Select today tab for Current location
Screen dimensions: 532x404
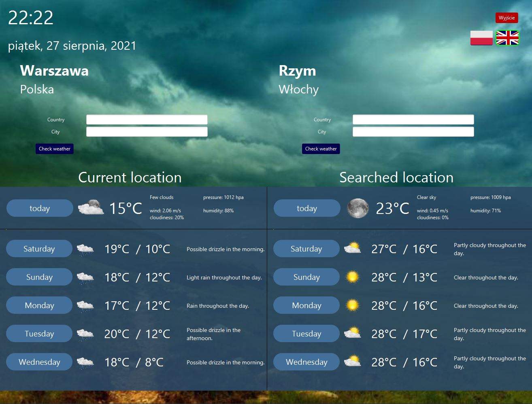pos(39,208)
